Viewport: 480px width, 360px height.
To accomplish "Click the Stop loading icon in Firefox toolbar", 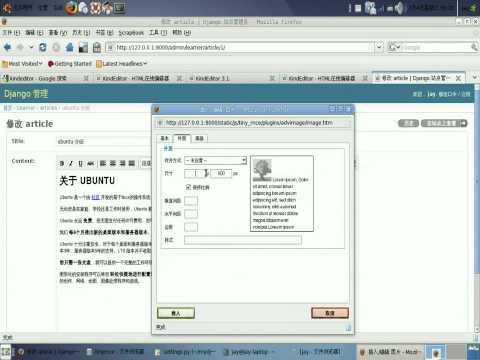I will point(56,47).
